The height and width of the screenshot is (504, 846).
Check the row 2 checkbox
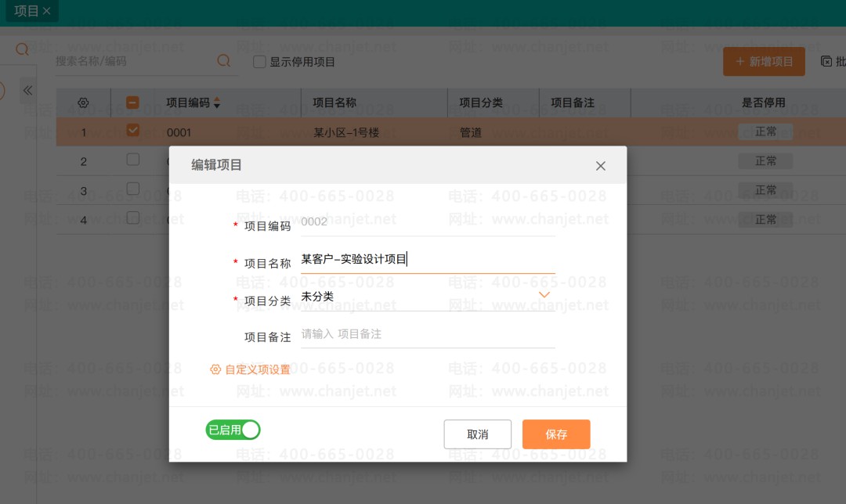coord(132,160)
